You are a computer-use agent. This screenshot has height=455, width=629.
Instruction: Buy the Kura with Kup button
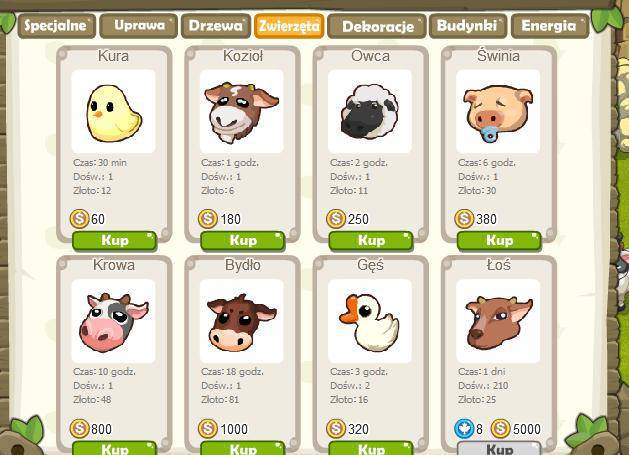pos(115,241)
